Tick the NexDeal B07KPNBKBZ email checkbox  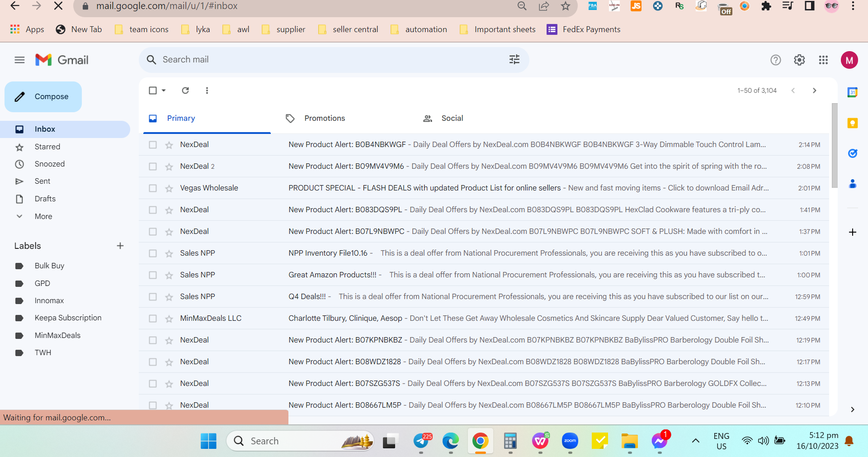pyautogui.click(x=153, y=340)
